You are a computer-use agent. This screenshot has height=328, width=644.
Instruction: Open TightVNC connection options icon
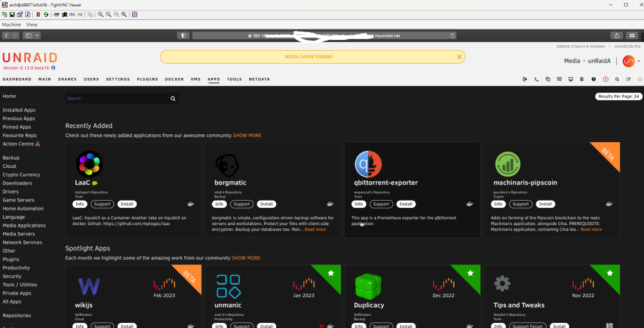click(20, 14)
